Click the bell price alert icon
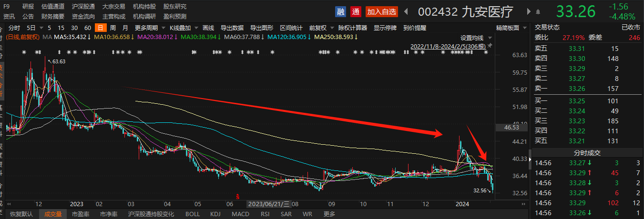The image size is (644, 219). pos(538,11)
